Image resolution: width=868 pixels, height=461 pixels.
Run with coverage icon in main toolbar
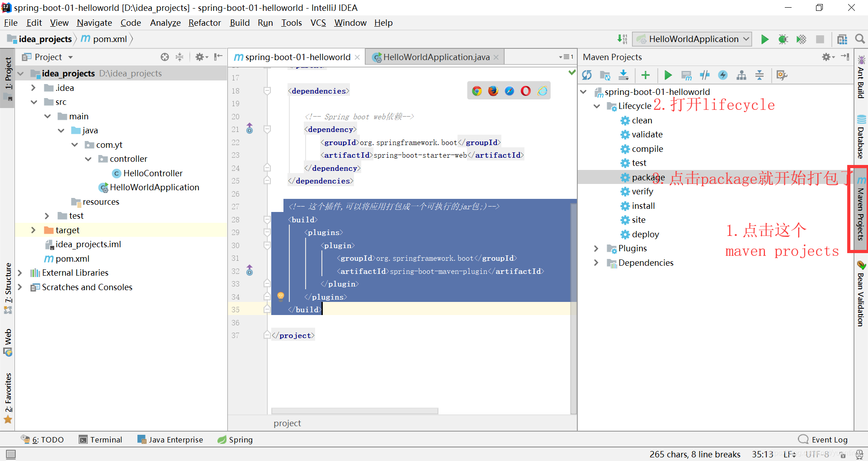[x=801, y=39]
